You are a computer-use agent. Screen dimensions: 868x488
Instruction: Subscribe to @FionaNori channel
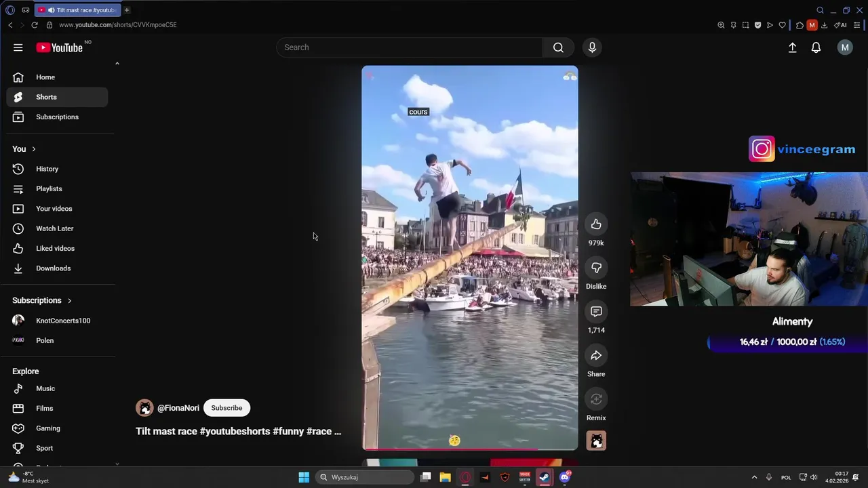226,408
